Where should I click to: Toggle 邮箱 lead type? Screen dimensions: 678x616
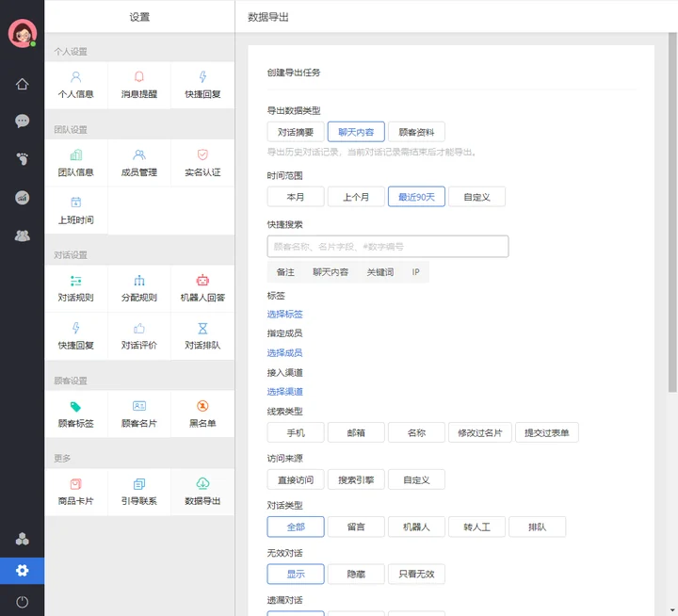click(356, 432)
